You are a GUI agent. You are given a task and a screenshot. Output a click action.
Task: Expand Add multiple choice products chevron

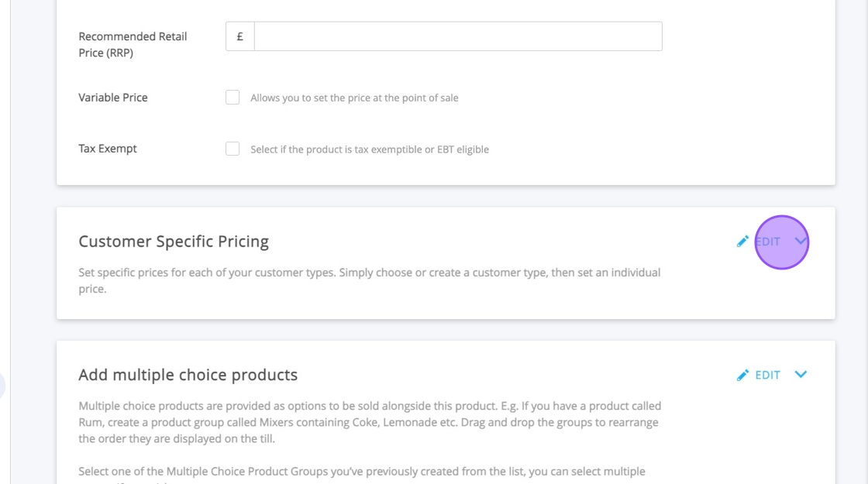801,375
